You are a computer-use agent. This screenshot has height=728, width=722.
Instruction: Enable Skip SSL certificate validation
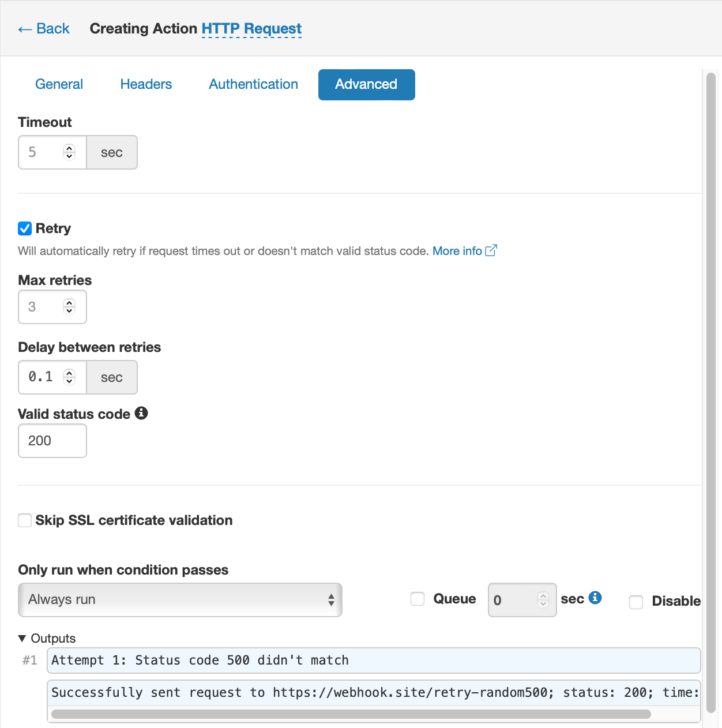click(x=25, y=520)
